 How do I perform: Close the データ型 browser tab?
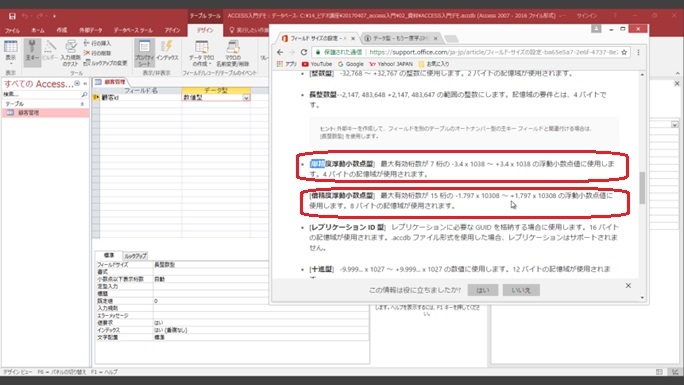tap(435, 38)
